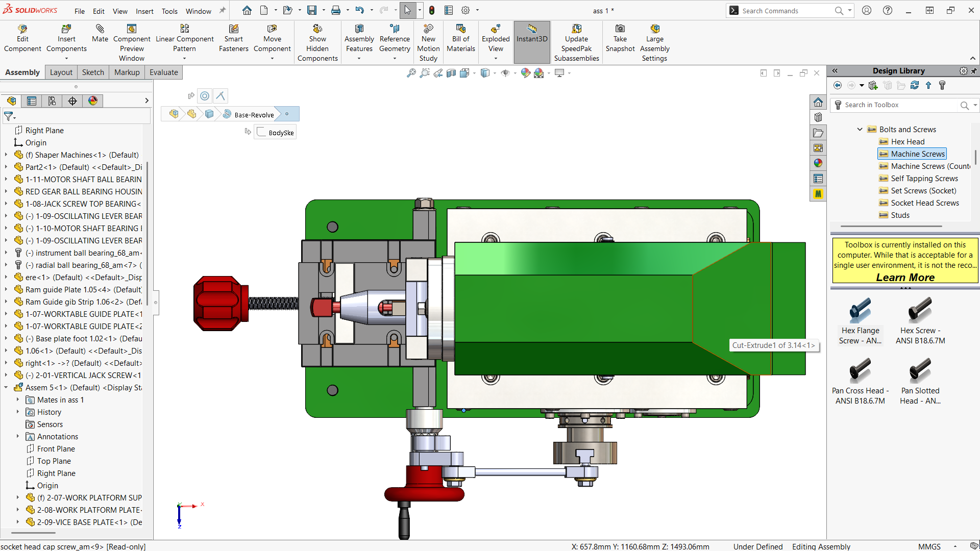This screenshot has width=980, height=551.
Task: Open the Insert Components dropdown arrow
Action: 66,59
